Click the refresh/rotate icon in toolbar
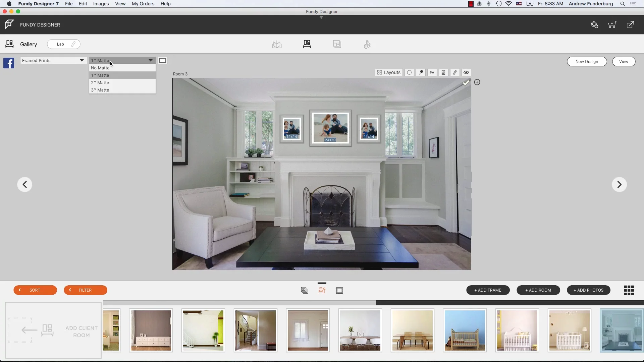644x362 pixels. [x=409, y=72]
